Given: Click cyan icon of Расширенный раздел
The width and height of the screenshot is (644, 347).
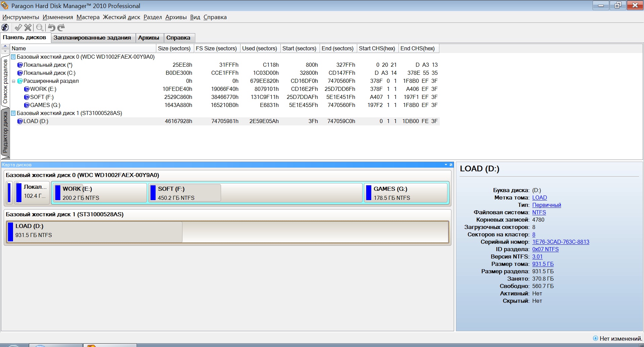Looking at the screenshot, I should (x=20, y=81).
